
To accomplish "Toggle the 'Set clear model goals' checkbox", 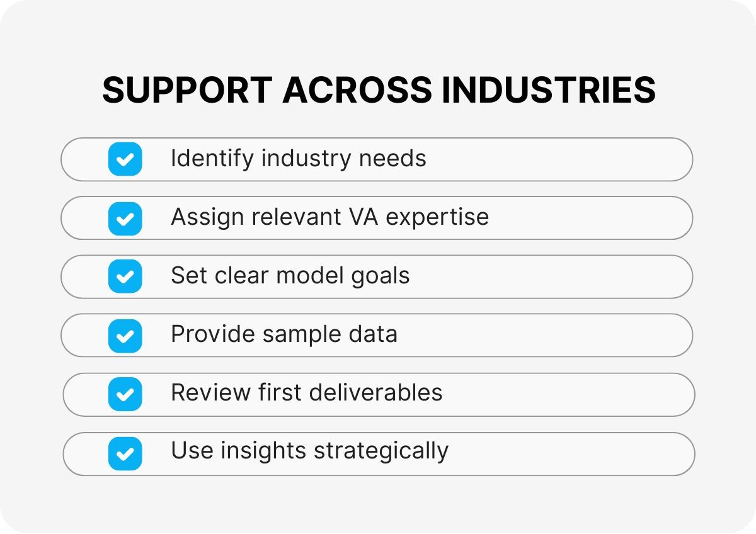I will pyautogui.click(x=125, y=276).
